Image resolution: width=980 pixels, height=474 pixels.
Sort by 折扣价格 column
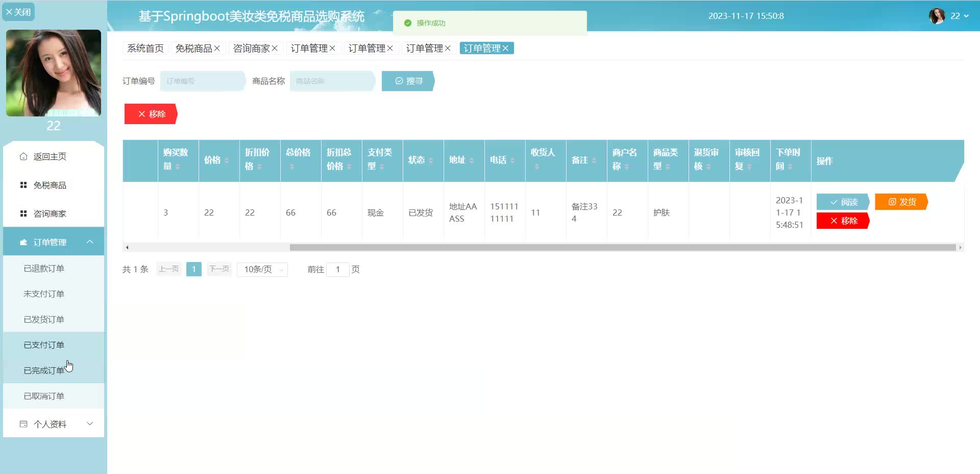point(259,167)
